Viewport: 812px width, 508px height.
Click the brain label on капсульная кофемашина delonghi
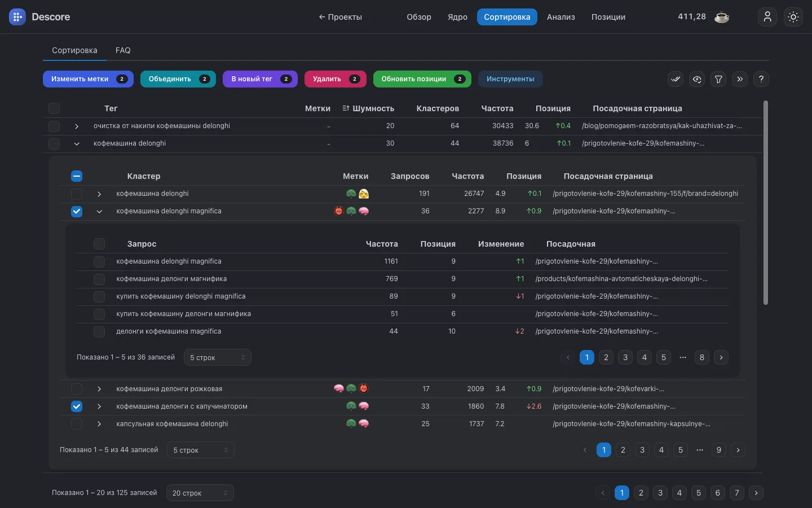364,423
